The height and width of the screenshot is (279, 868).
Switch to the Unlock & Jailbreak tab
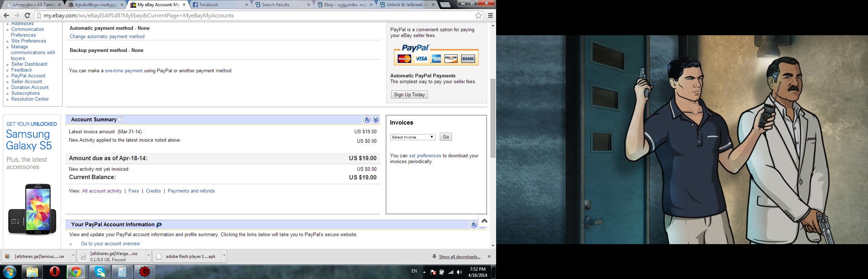point(407,5)
